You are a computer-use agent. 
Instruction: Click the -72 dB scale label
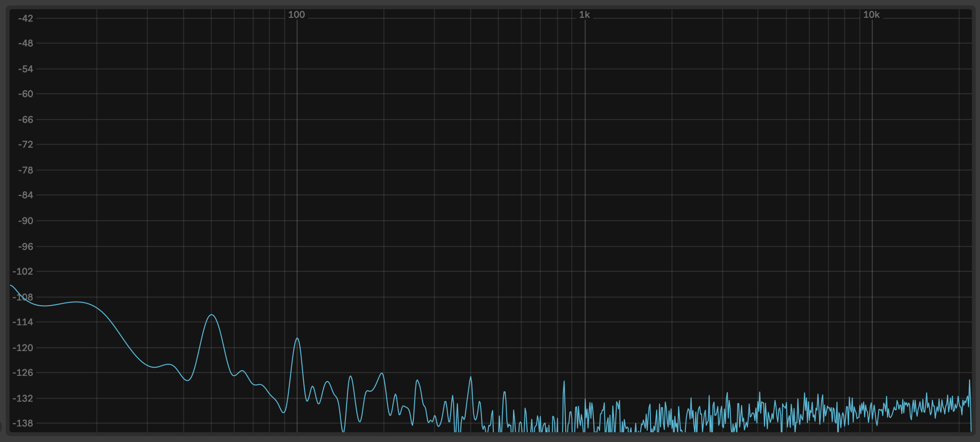[26, 145]
